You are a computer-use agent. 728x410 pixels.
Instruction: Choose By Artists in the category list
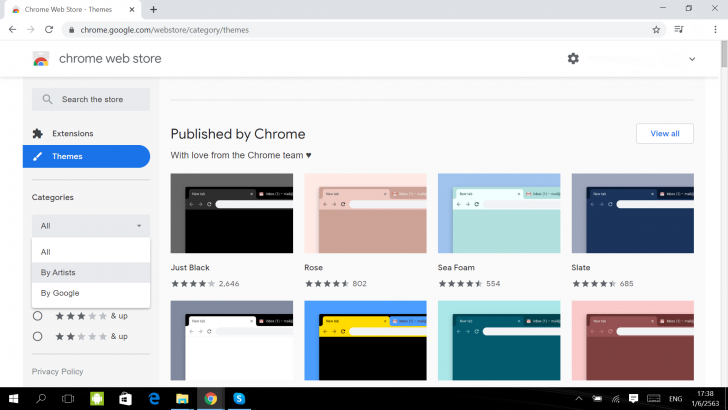(91, 273)
